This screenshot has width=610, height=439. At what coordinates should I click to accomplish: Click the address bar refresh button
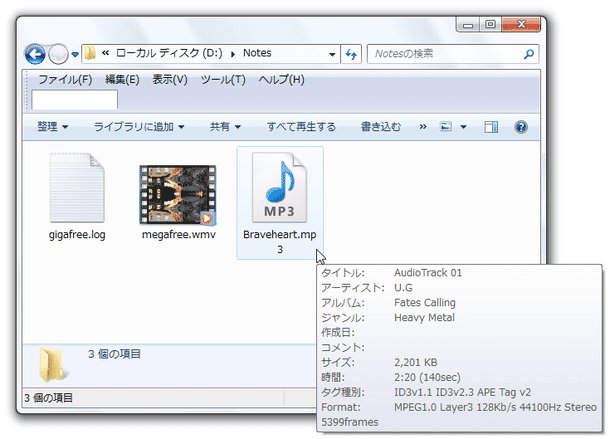tap(351, 54)
